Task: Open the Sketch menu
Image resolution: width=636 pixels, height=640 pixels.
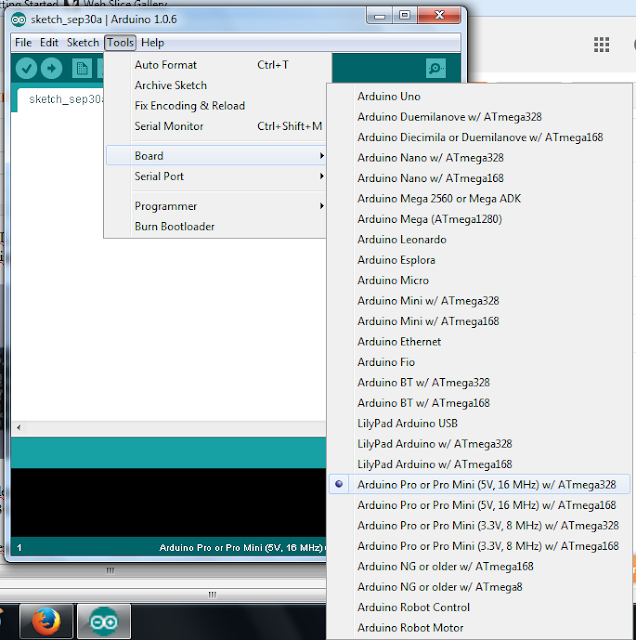Action: tap(82, 43)
